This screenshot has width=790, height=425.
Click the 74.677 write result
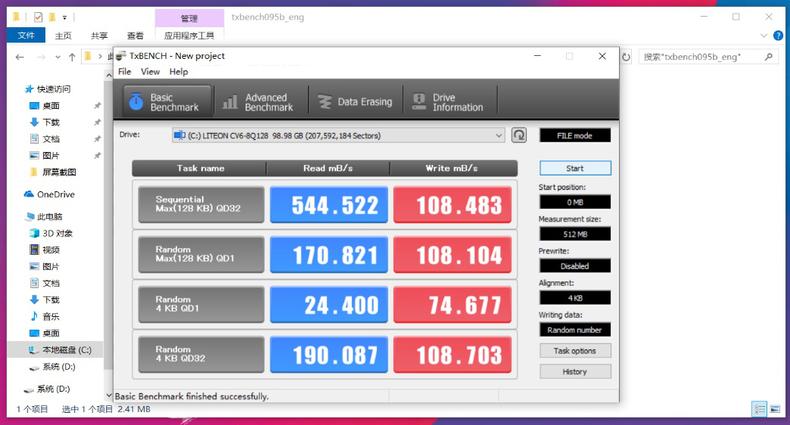(x=452, y=304)
